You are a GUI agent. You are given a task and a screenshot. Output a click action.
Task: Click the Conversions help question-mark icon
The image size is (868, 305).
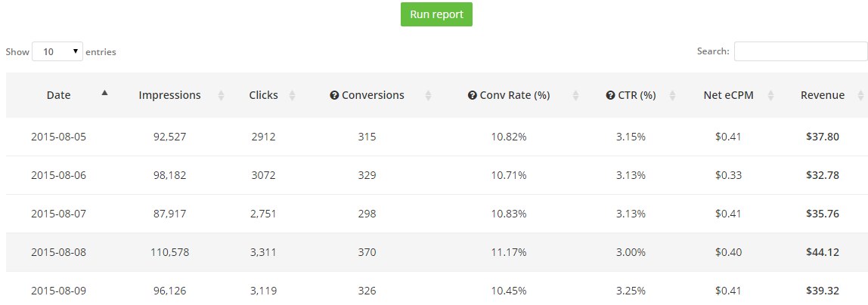(333, 96)
